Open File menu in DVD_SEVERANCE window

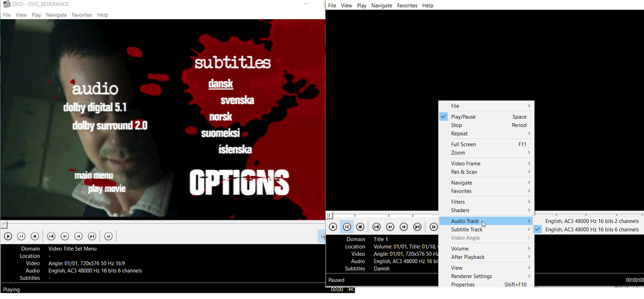[x=7, y=15]
